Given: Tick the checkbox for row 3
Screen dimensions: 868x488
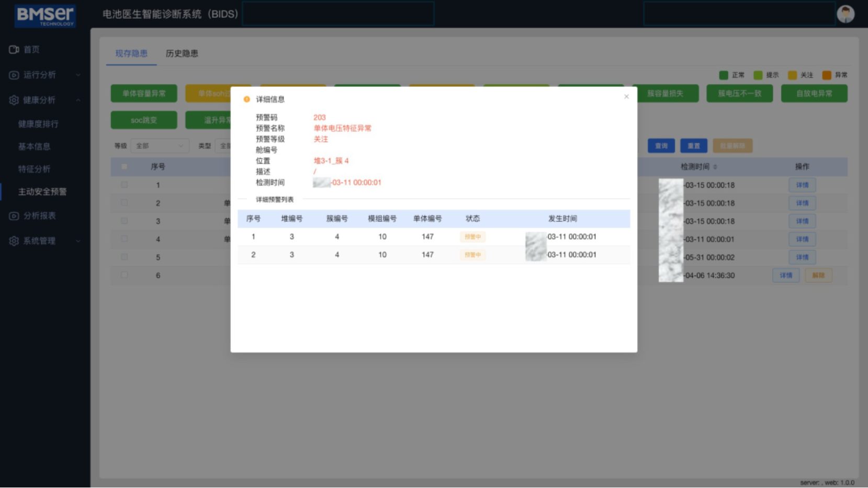Looking at the screenshot, I should coord(124,221).
